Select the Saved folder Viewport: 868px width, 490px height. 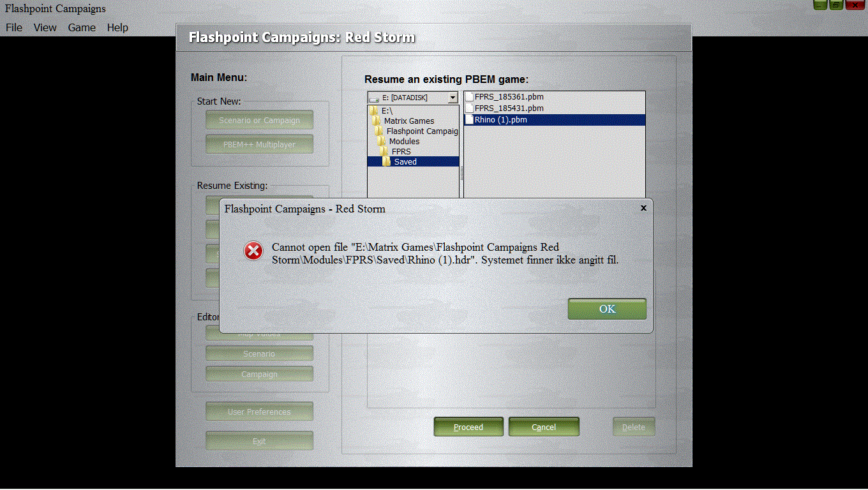pos(413,161)
